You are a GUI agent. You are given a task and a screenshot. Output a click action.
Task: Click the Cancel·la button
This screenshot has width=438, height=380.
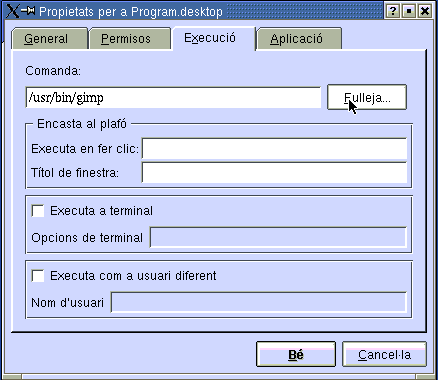(384, 354)
